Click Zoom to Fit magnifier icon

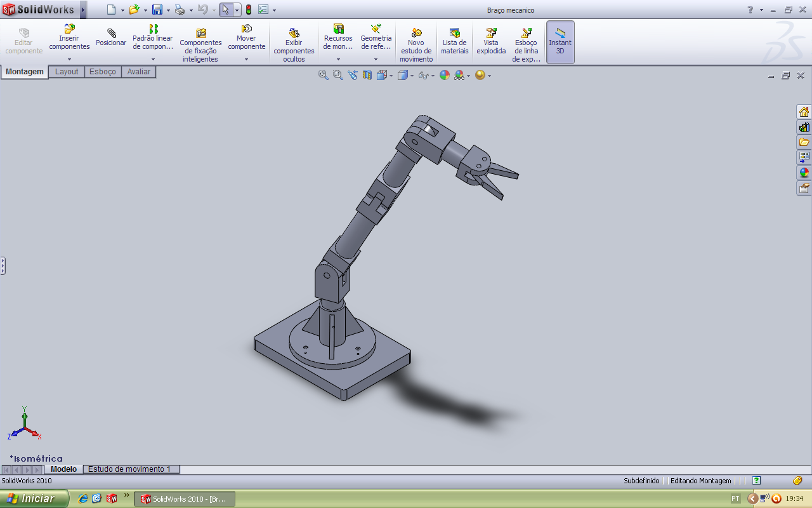click(324, 75)
